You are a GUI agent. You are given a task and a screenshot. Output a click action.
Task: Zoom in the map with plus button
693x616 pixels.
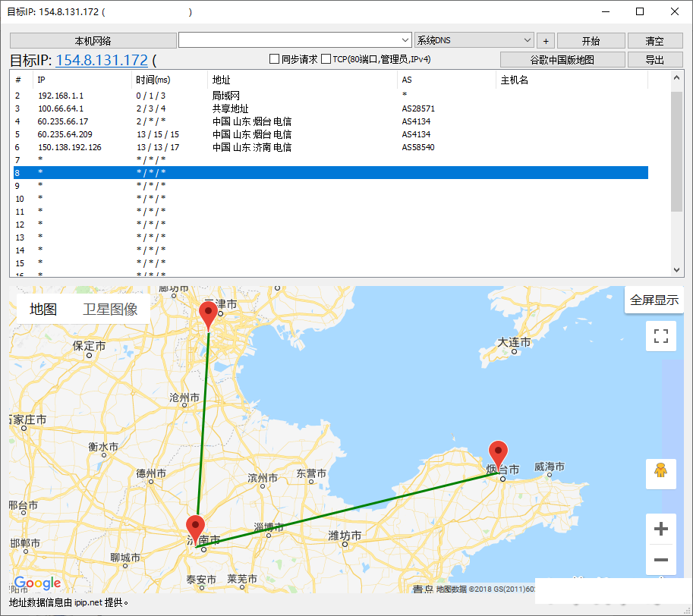pos(660,529)
